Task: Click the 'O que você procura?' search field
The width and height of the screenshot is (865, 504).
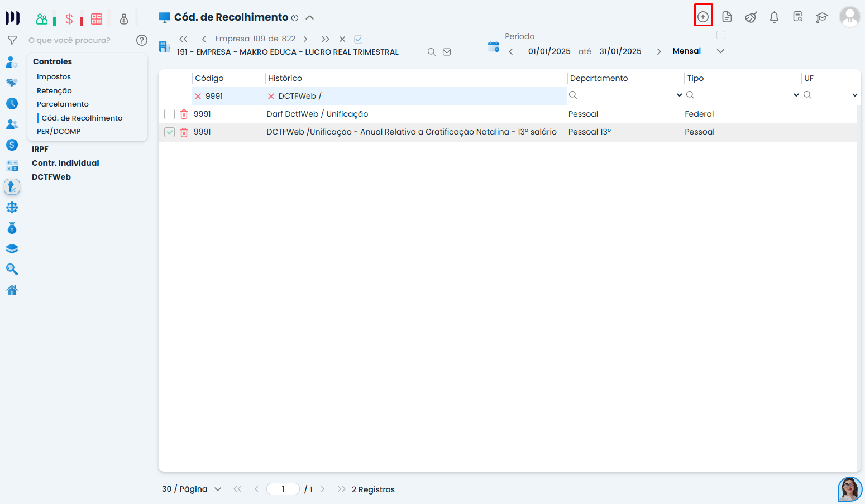Action: tap(78, 40)
